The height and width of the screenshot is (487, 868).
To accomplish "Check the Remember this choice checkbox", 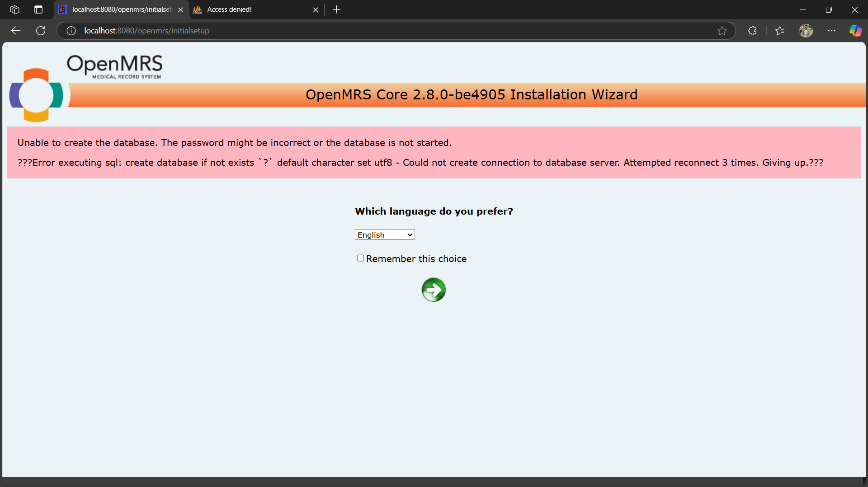I will pos(360,258).
